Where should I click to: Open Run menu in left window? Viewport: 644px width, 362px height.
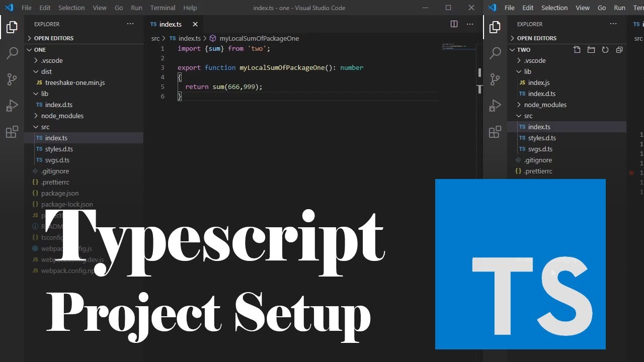pos(136,8)
